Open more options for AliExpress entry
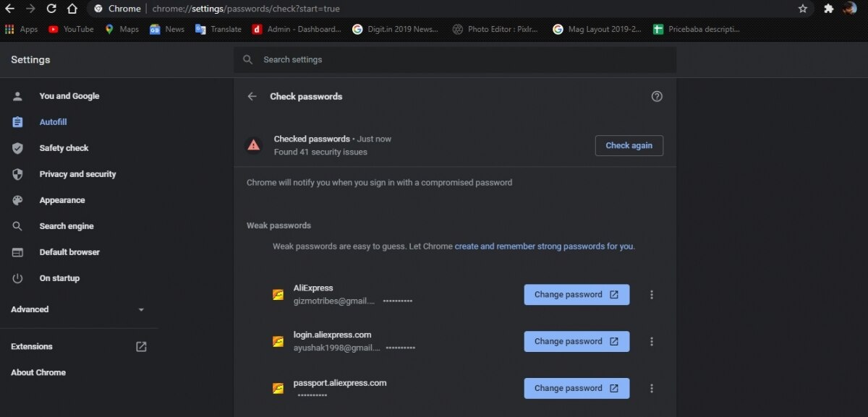This screenshot has width=868, height=417. point(652,295)
